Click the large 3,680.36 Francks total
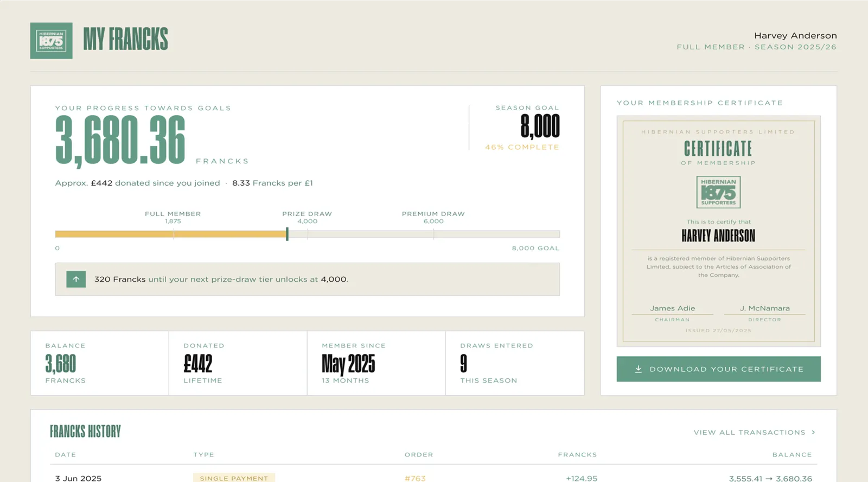Viewport: 868px width, 482px height. click(x=120, y=141)
